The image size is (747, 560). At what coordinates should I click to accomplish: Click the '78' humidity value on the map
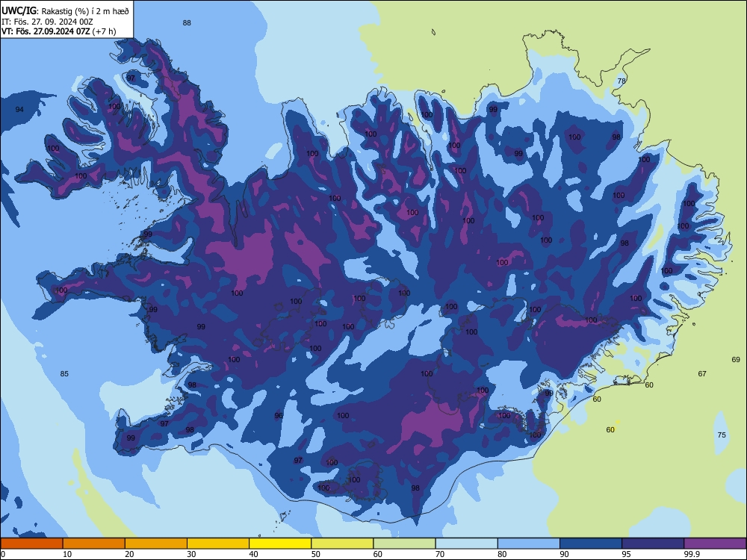pos(622,81)
